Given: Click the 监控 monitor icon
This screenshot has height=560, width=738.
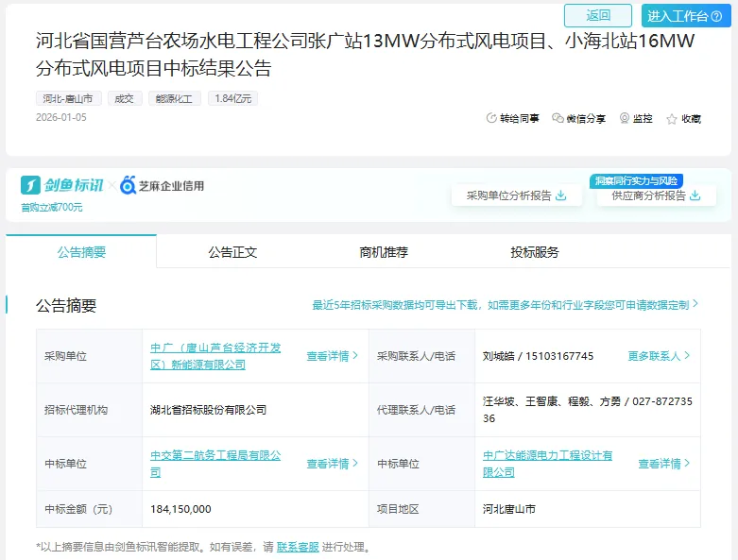Looking at the screenshot, I should pyautogui.click(x=625, y=119).
